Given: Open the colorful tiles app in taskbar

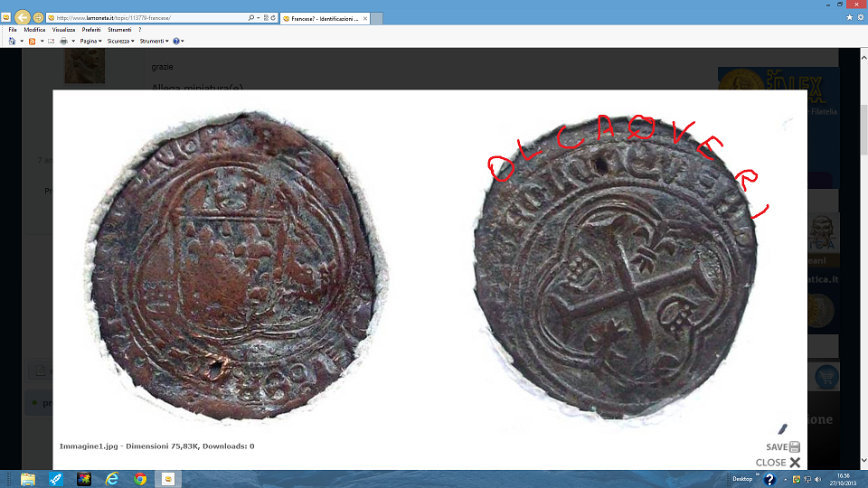Looking at the screenshot, I should [84, 479].
